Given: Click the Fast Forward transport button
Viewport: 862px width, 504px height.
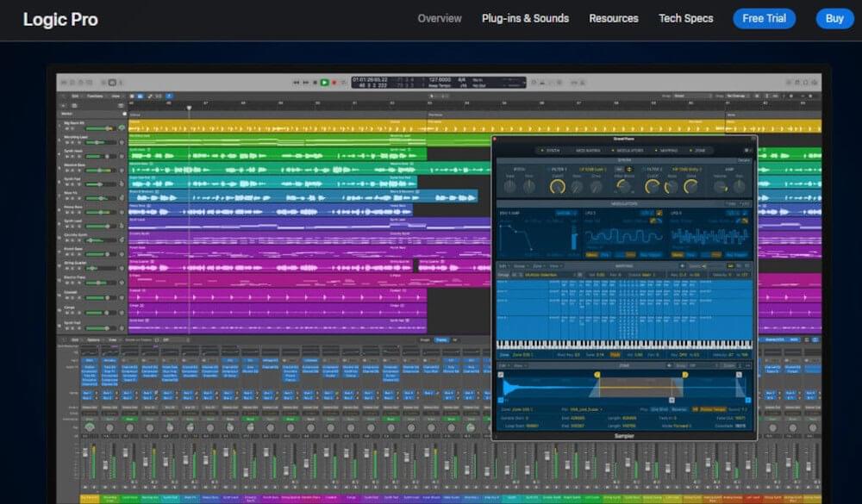Looking at the screenshot, I should (306, 83).
